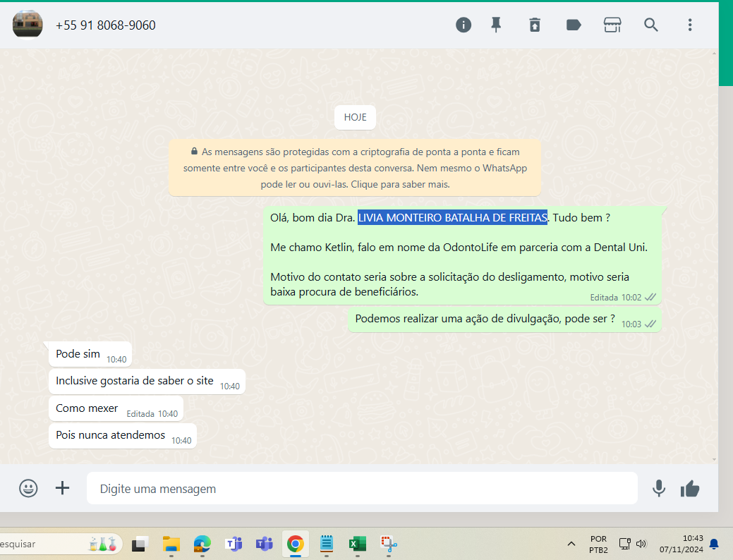Open the label tag icon
This screenshot has height=560, width=733.
click(574, 25)
